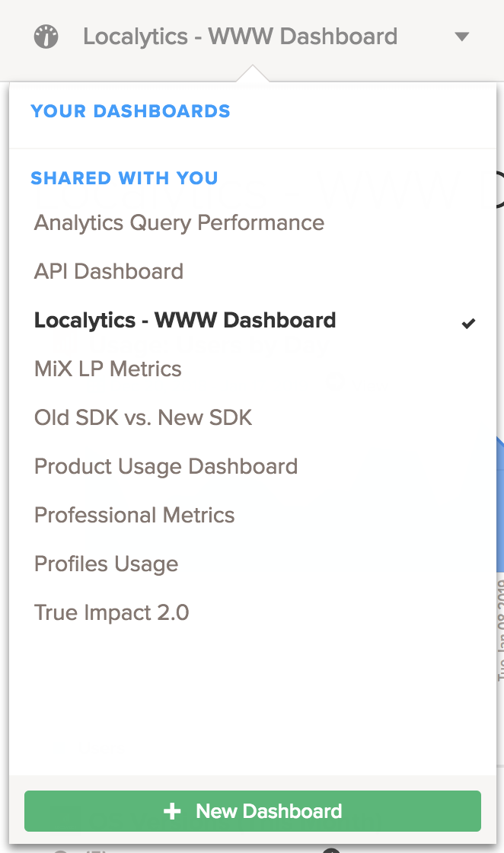
Task: Select the API Dashboard entry
Action: (109, 272)
